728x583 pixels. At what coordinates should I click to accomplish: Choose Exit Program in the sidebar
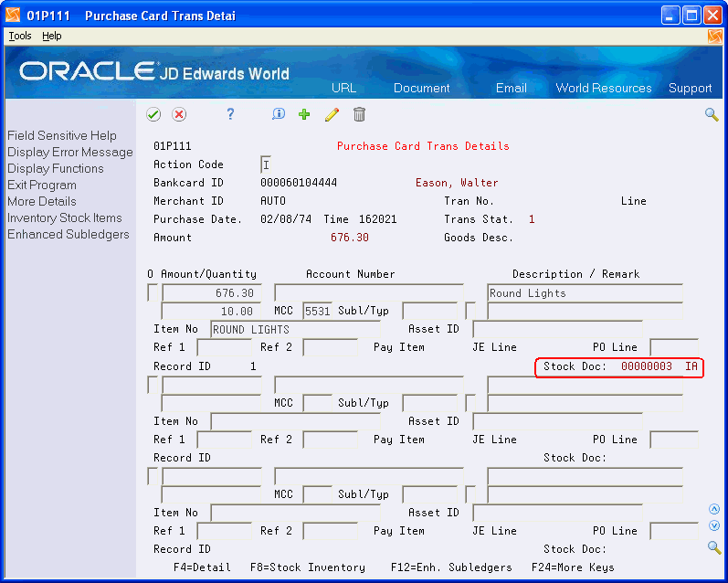coord(42,185)
